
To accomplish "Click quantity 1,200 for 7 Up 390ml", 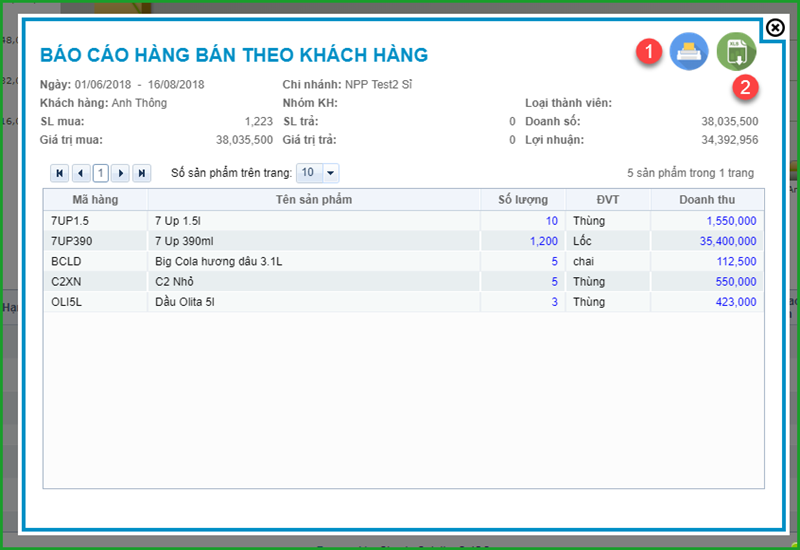I will [544, 241].
